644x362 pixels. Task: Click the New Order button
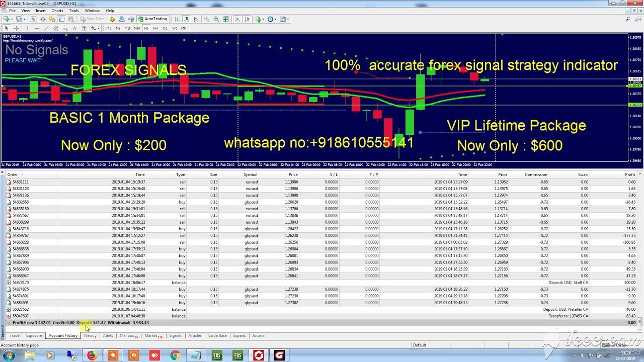click(93, 19)
